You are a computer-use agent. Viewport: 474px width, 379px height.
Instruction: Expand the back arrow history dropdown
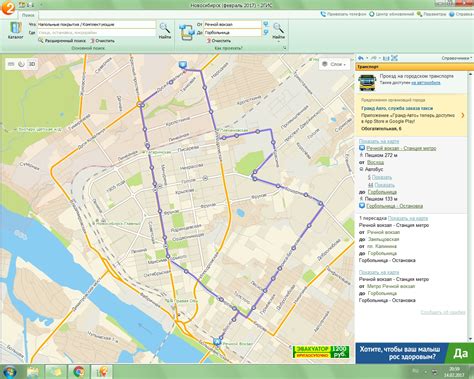click(367, 58)
